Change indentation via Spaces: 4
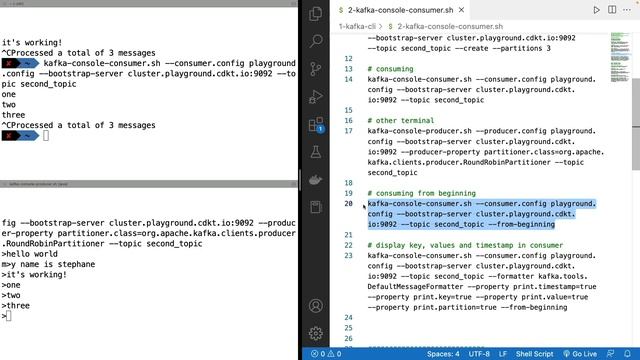Image resolution: width=640 pixels, height=360 pixels. [x=443, y=354]
